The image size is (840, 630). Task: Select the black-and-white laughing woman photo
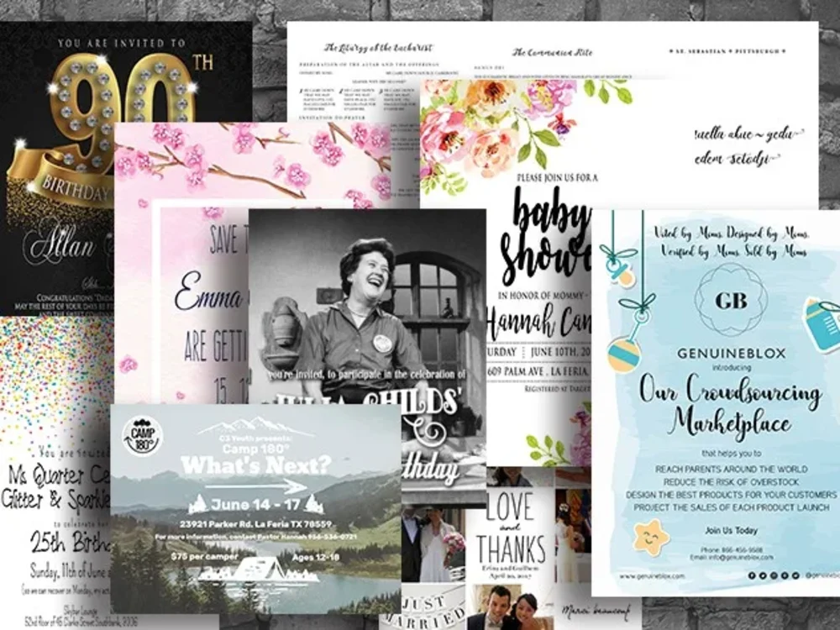(367, 306)
